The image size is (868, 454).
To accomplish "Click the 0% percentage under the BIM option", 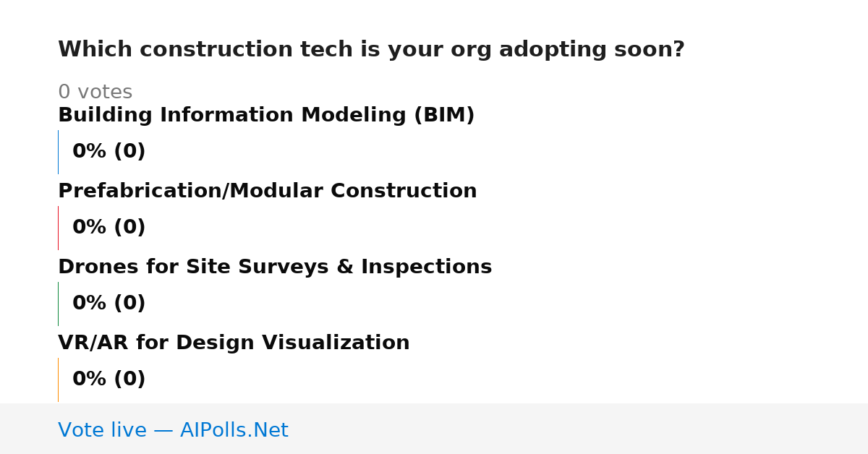I will coord(90,152).
